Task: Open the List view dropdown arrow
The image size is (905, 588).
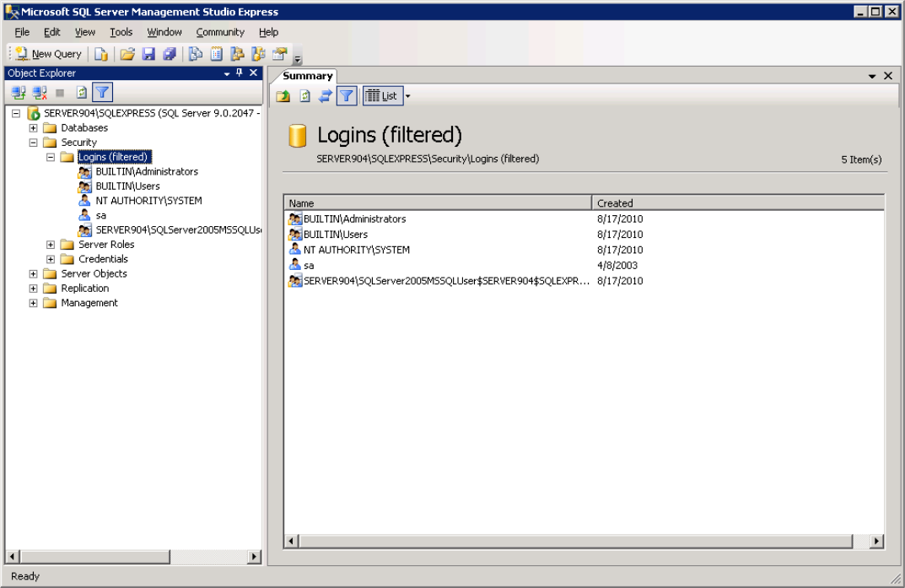Action: click(408, 96)
